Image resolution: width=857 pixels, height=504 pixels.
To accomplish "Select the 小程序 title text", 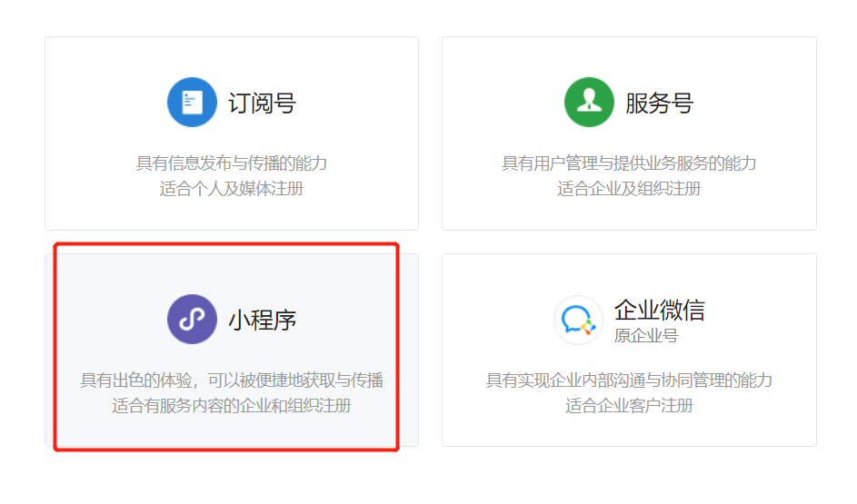I will pos(262,320).
